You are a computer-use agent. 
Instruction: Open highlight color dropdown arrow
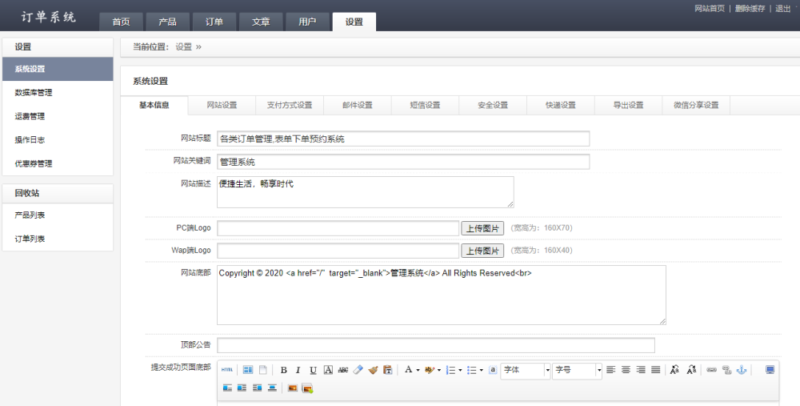pos(439,370)
